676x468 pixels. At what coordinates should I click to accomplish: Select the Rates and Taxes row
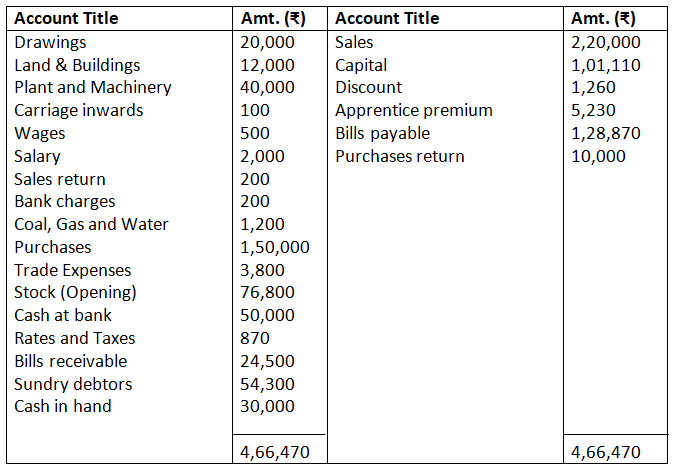[74, 338]
